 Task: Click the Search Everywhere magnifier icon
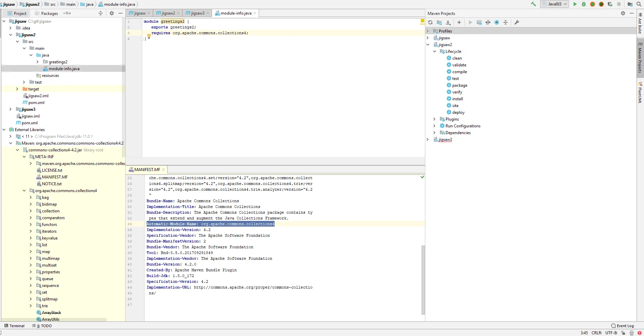pyautogui.click(x=639, y=4)
